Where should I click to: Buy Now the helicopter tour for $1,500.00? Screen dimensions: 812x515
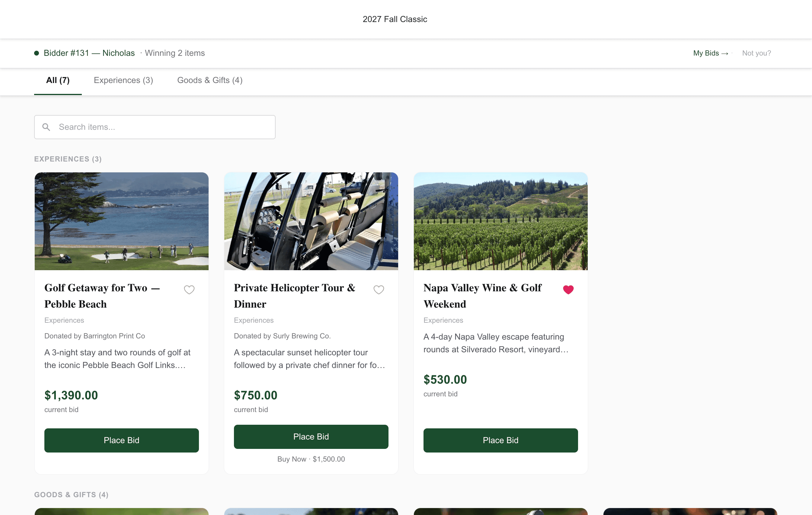coord(311,459)
